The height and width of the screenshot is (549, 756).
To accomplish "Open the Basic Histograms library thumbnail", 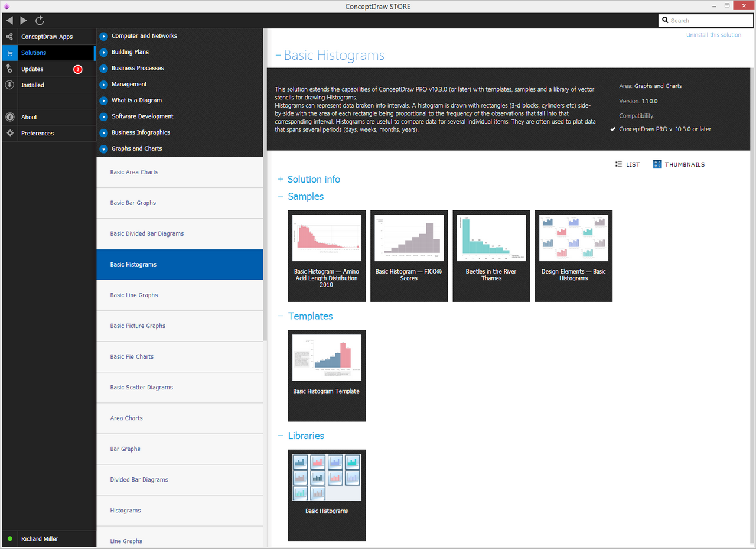I will coord(327,495).
